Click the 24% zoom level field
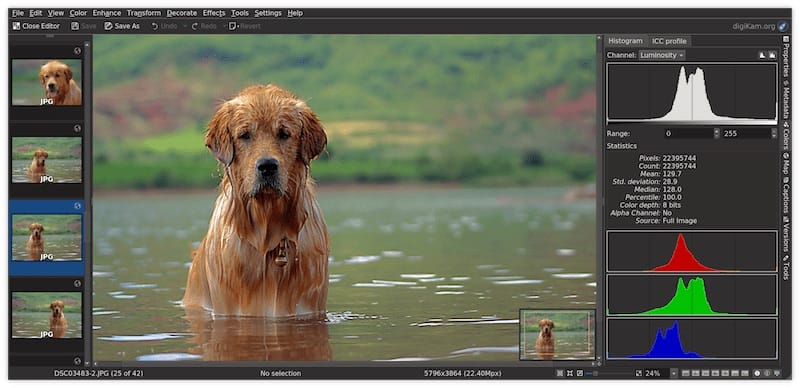The image size is (800, 388). click(656, 374)
